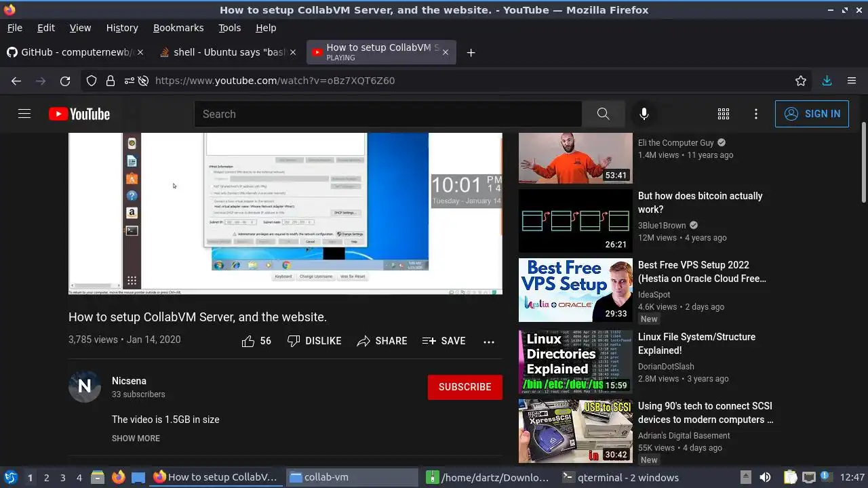The width and height of the screenshot is (868, 488).
Task: Save video to playlist
Action: click(443, 341)
